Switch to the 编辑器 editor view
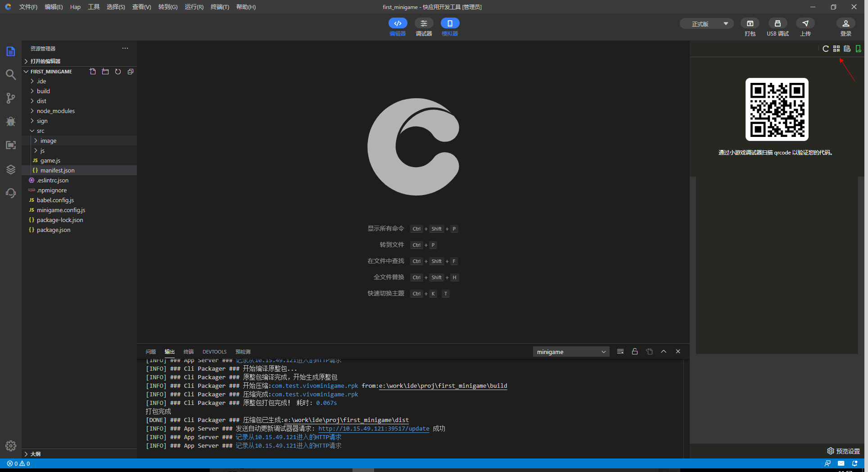The height and width of the screenshot is (472, 868). tap(398, 27)
